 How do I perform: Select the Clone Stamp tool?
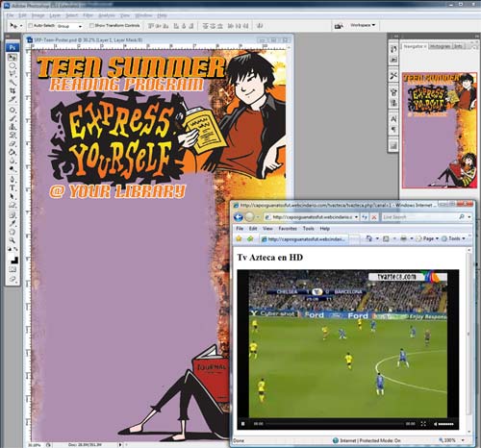pos(13,127)
